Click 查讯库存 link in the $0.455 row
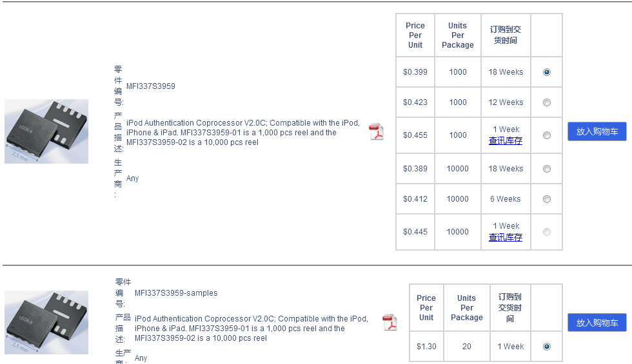 tap(506, 140)
